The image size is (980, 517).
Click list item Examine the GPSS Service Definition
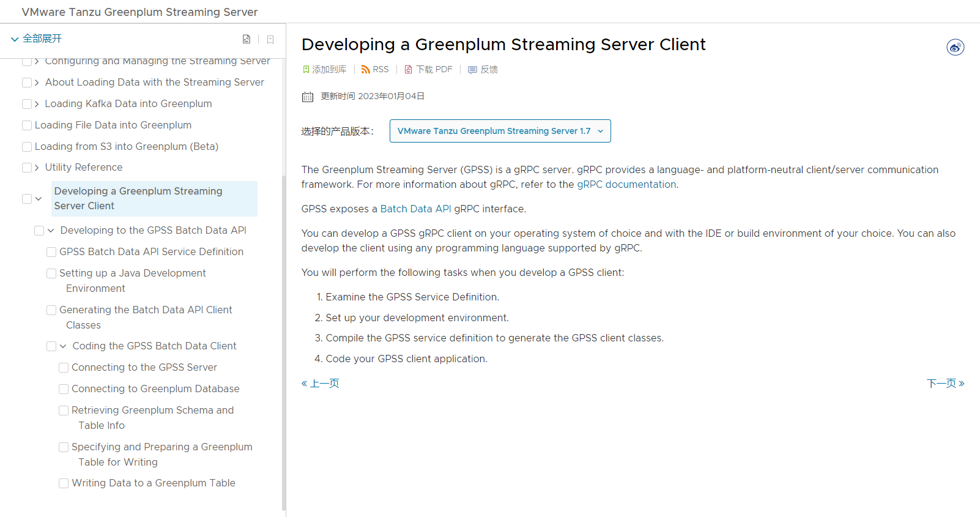click(x=412, y=297)
